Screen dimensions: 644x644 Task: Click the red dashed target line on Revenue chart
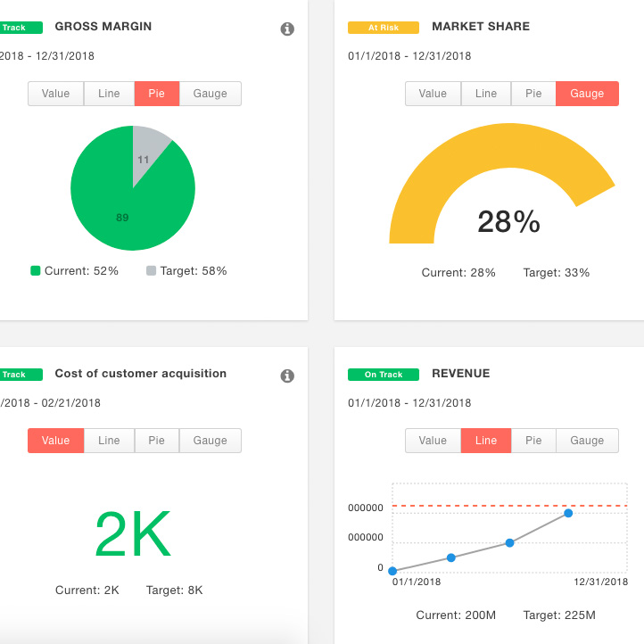509,506
